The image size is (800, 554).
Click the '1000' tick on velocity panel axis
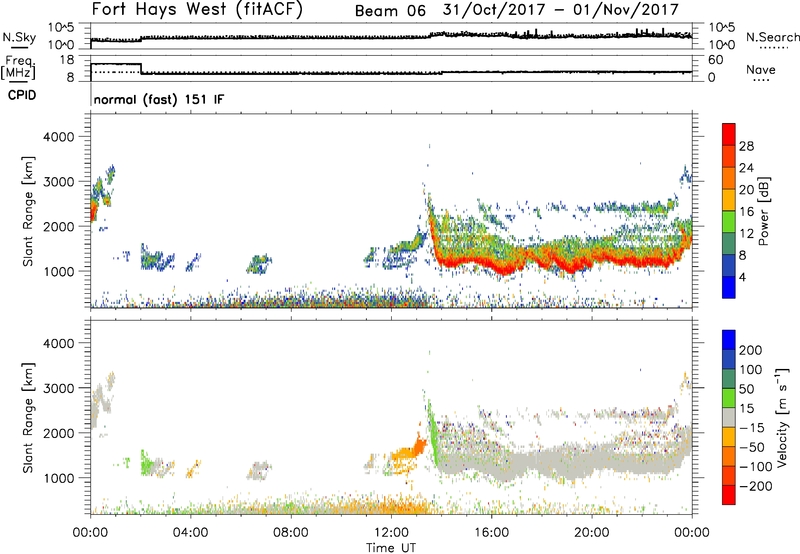click(x=58, y=478)
